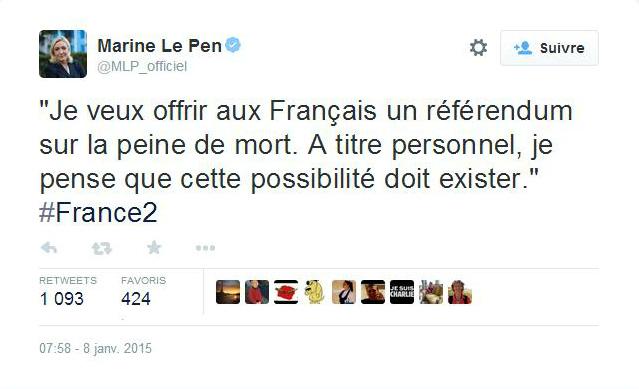Open the yellow cartoon dog avatar
The height and width of the screenshot is (389, 639).
pyautogui.click(x=315, y=292)
